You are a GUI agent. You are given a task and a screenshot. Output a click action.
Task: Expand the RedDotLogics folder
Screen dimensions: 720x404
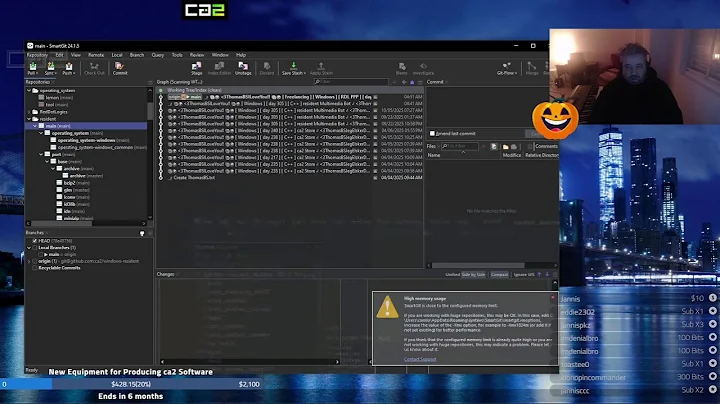coord(29,112)
